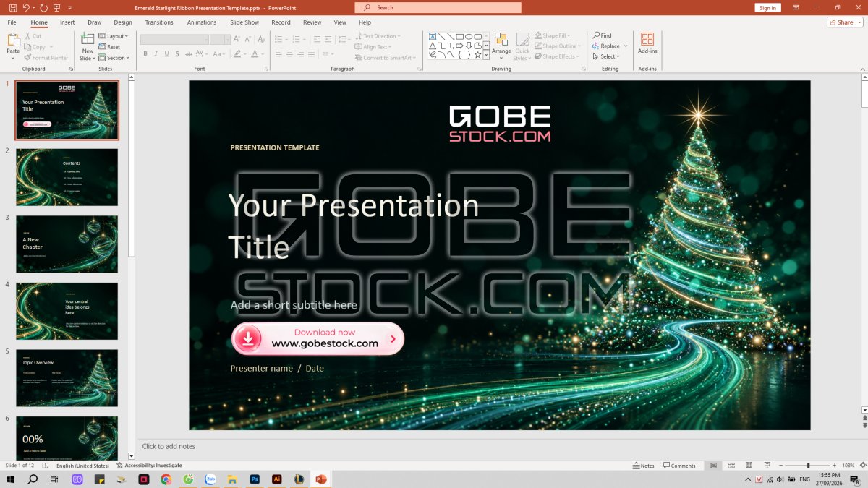
Task: Click the zoom slider handle
Action: (808, 466)
